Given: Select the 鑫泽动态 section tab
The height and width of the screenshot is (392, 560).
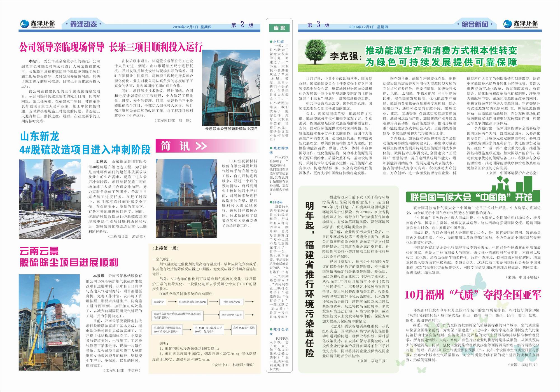Looking at the screenshot, I should [x=83, y=24].
